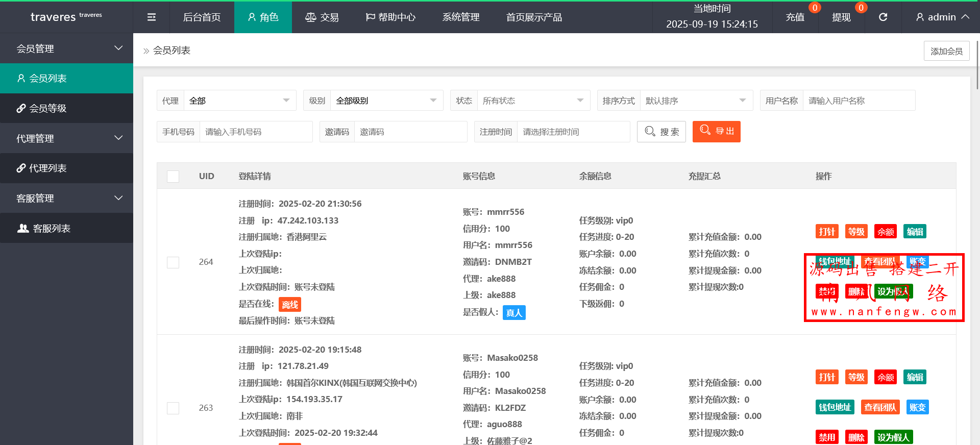The image size is (980, 445).
Task: Check the box for UID 263 row
Action: (173, 408)
